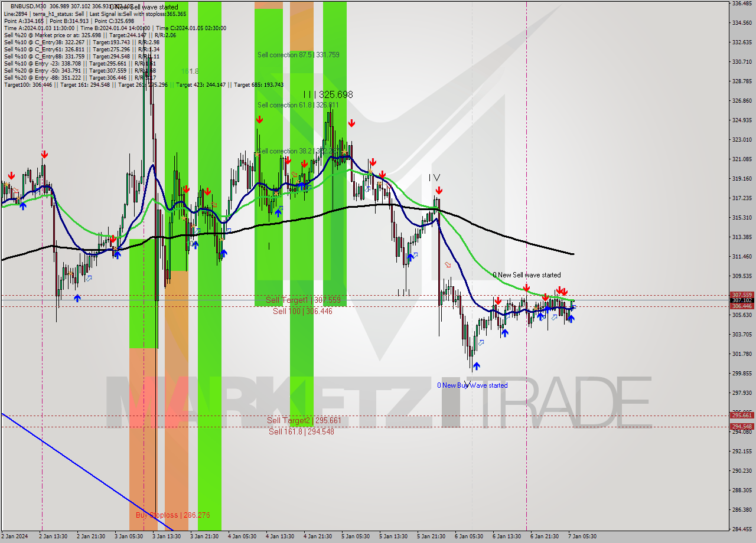Click the '0 New Buy Wave started' annotation
Screen dimensions: 756x543
(x=472, y=385)
